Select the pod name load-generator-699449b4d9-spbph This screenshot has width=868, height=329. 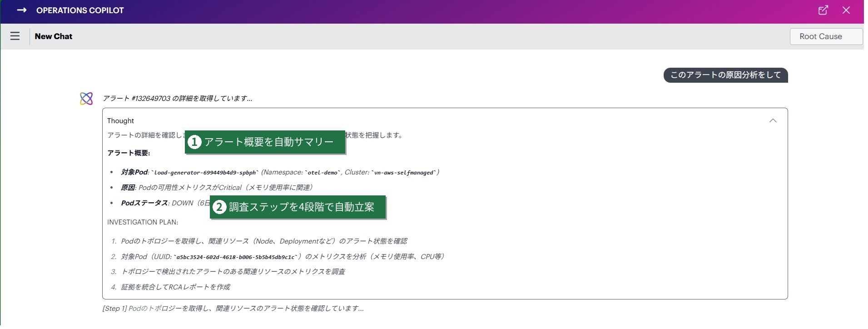click(x=205, y=173)
